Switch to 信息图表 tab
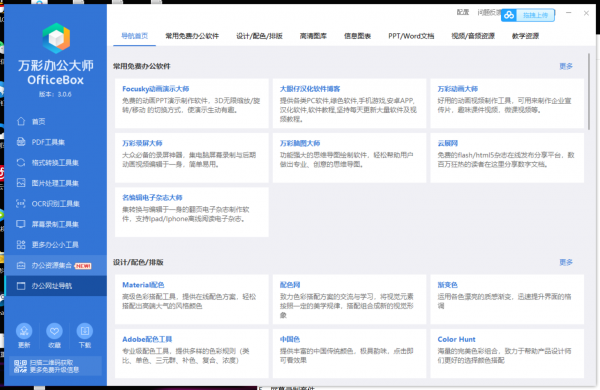The width and height of the screenshot is (600, 390). coord(357,36)
